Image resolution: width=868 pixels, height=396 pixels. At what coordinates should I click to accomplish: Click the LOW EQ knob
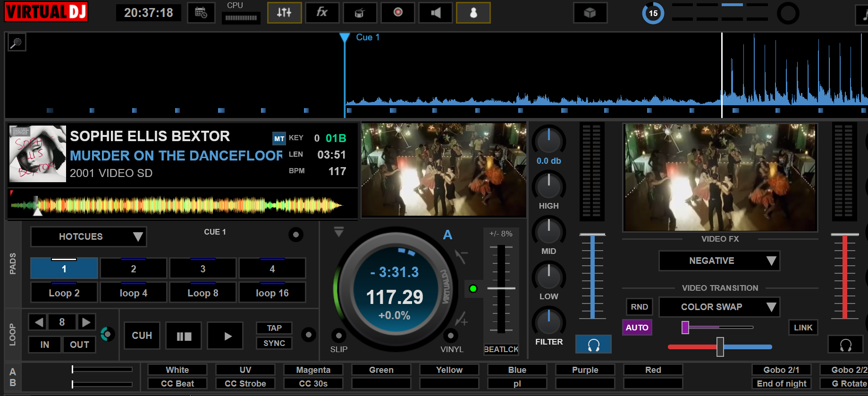click(548, 276)
